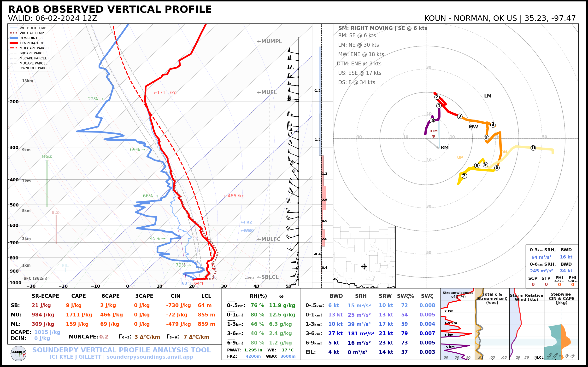Click the Stepwise CIN & CAPE panel title
Viewport: 588px width, 367px height.
click(x=561, y=298)
